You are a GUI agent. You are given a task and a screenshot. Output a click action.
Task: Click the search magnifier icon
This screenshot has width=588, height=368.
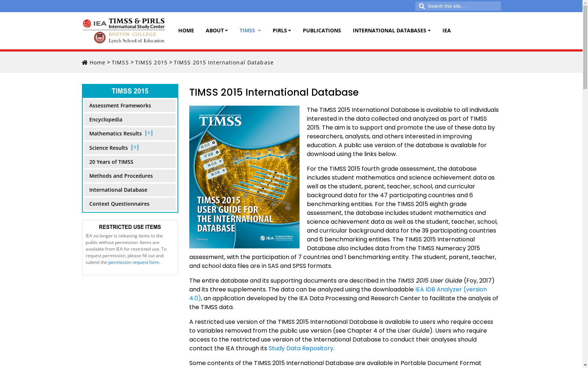pos(422,6)
